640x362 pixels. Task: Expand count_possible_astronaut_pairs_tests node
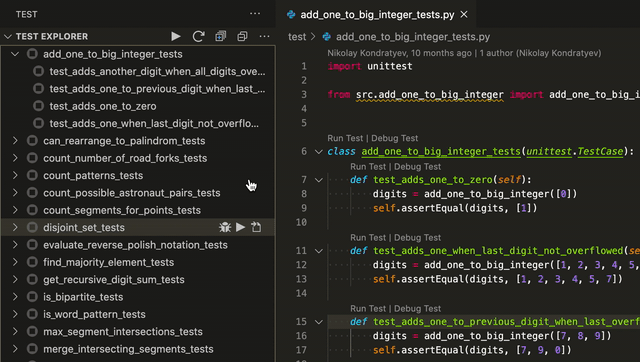[x=15, y=193]
